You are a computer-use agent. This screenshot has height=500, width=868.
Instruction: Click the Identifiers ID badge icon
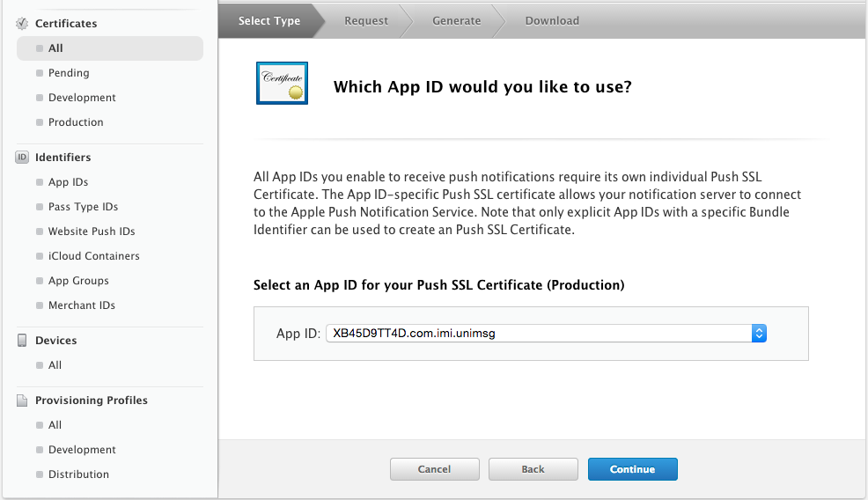click(22, 158)
